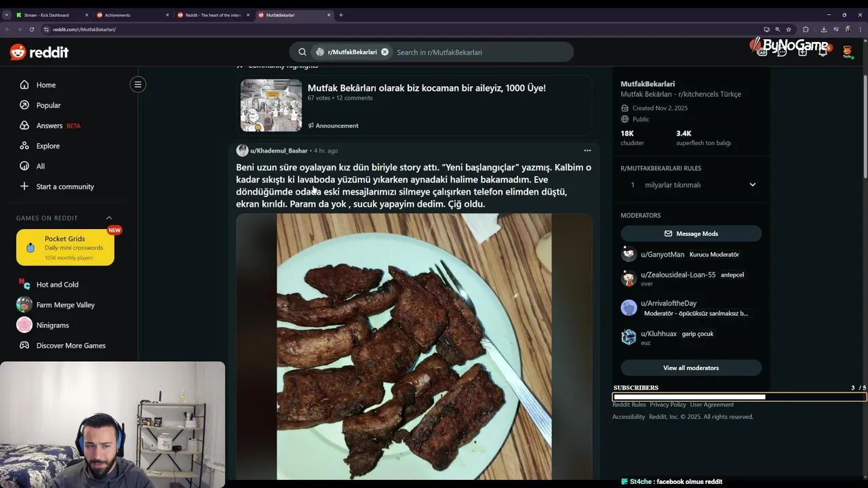Viewport: 868px width, 488px height.
Task: Close the MutfakBekarlari browser tab
Action: pyautogui.click(x=329, y=15)
